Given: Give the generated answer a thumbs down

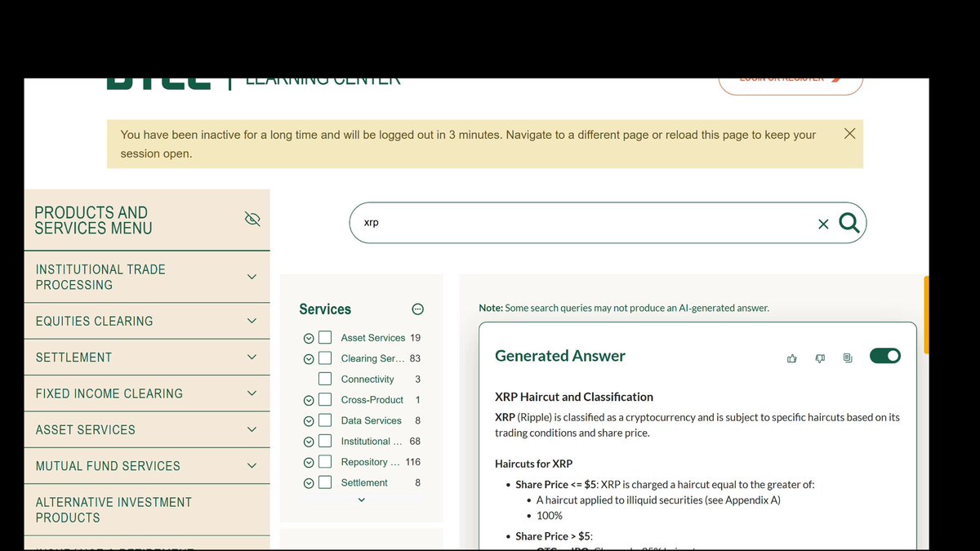Looking at the screenshot, I should coord(820,358).
